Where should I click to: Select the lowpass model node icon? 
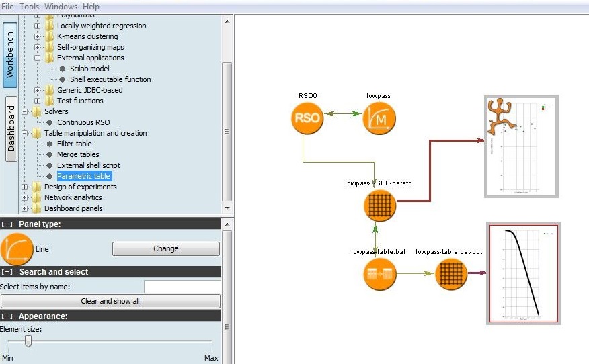380,119
